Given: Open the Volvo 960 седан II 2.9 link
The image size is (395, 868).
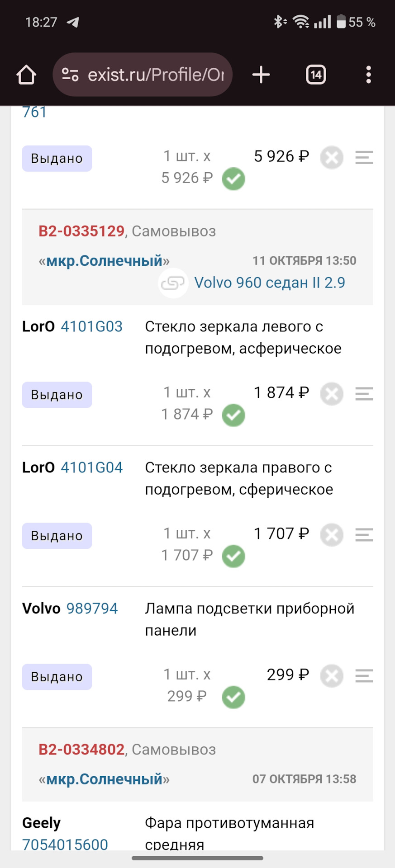Looking at the screenshot, I should pyautogui.click(x=269, y=282).
